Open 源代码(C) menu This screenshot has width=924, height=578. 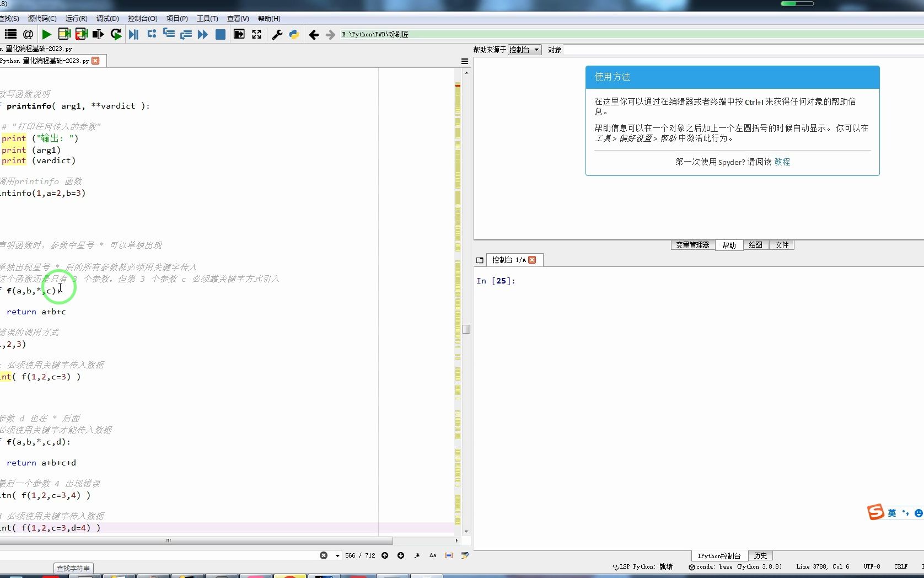coord(42,18)
